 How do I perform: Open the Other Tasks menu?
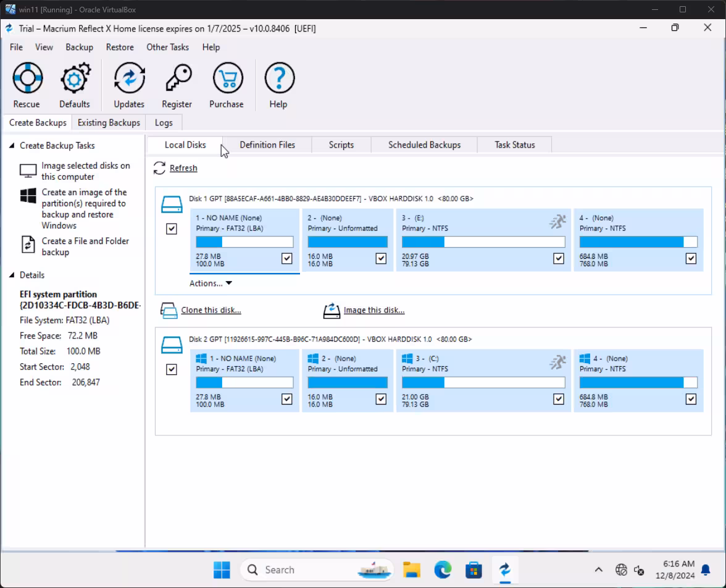[x=168, y=48]
